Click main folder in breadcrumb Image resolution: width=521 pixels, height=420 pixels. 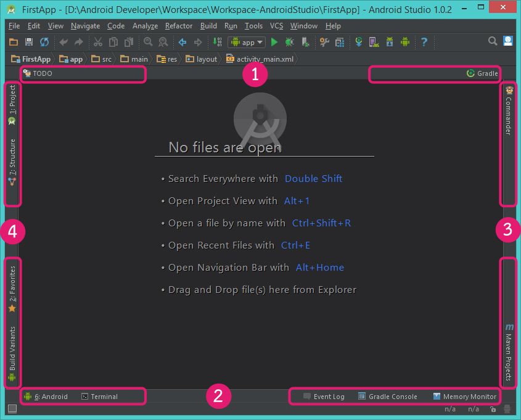click(134, 59)
